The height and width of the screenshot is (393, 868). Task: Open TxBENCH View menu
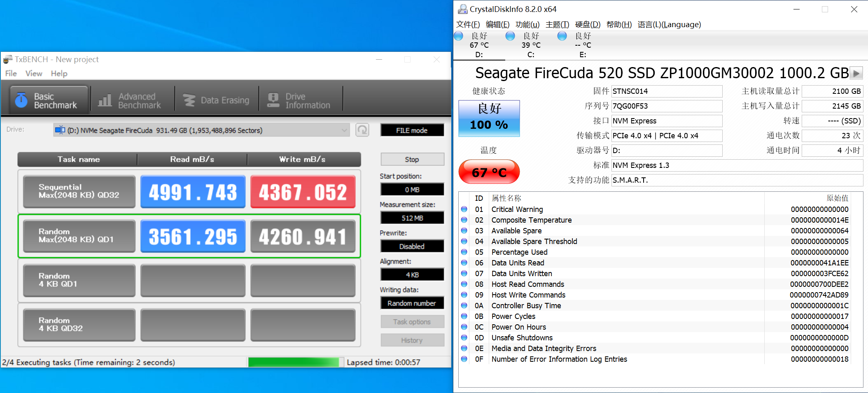pyautogui.click(x=34, y=73)
